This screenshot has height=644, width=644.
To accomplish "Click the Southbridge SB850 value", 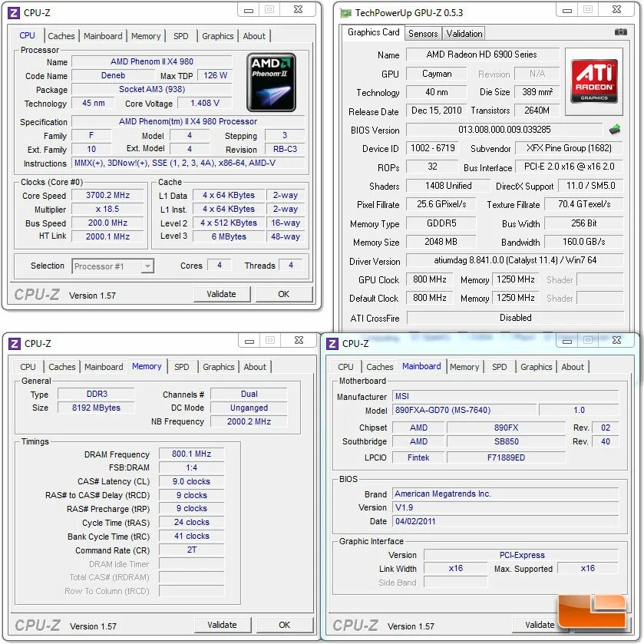I will point(506,441).
